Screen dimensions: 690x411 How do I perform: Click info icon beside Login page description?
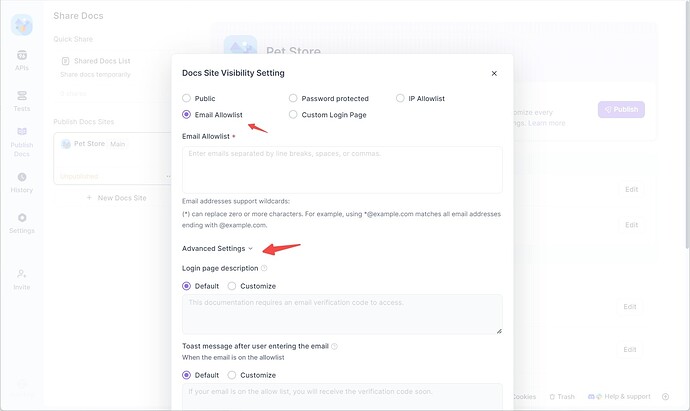tap(264, 269)
